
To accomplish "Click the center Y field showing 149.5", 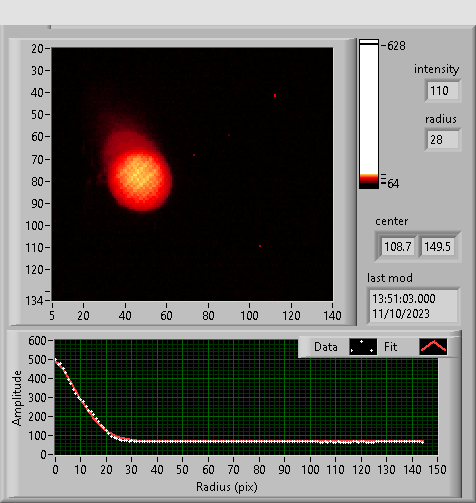I will pyautogui.click(x=437, y=247).
